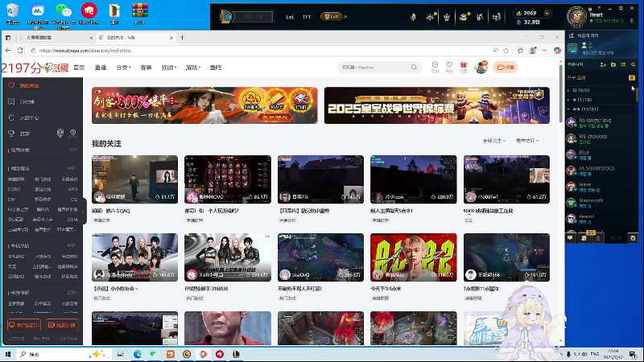Viewport: 644px width, 362px height.
Task: Open chat with friend WE choukesi
Action: (601, 138)
